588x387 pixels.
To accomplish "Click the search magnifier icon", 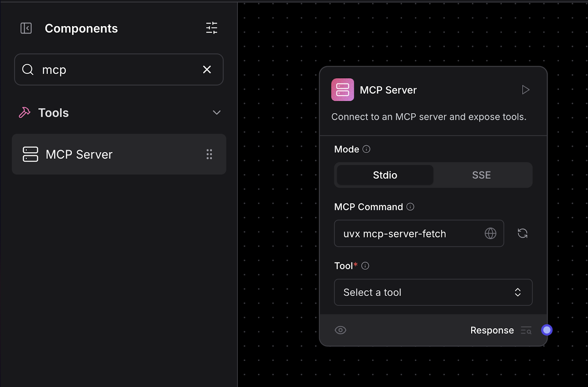I will click(28, 69).
